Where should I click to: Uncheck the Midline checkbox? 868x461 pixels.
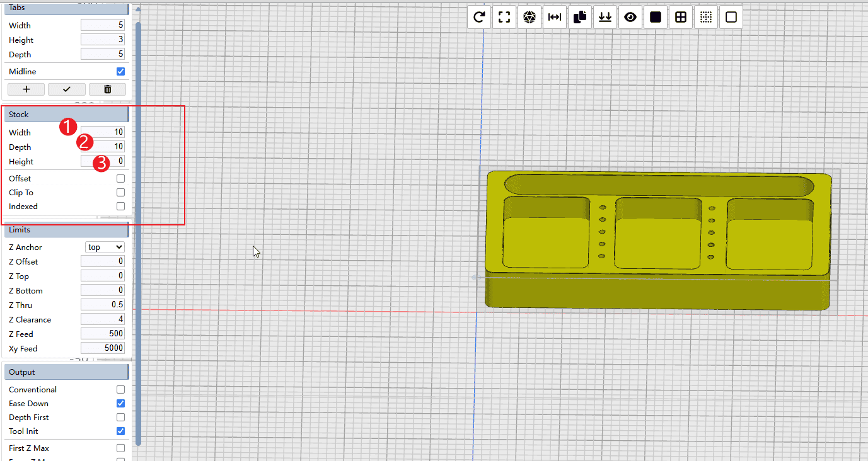click(x=120, y=72)
